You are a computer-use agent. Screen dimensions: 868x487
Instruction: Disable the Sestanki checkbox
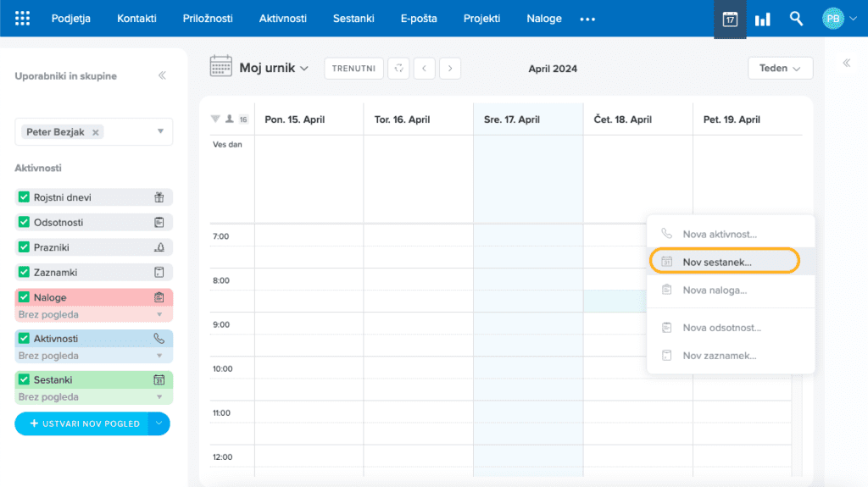click(x=24, y=380)
